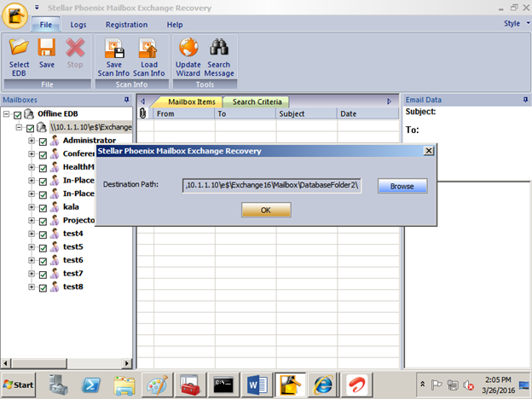532x399 pixels.
Task: Uncheck the test7 mailbox checkbox
Action: pos(43,275)
